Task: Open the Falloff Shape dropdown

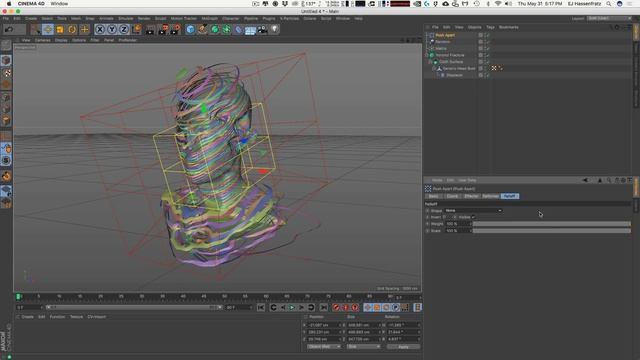Action: coord(473,211)
